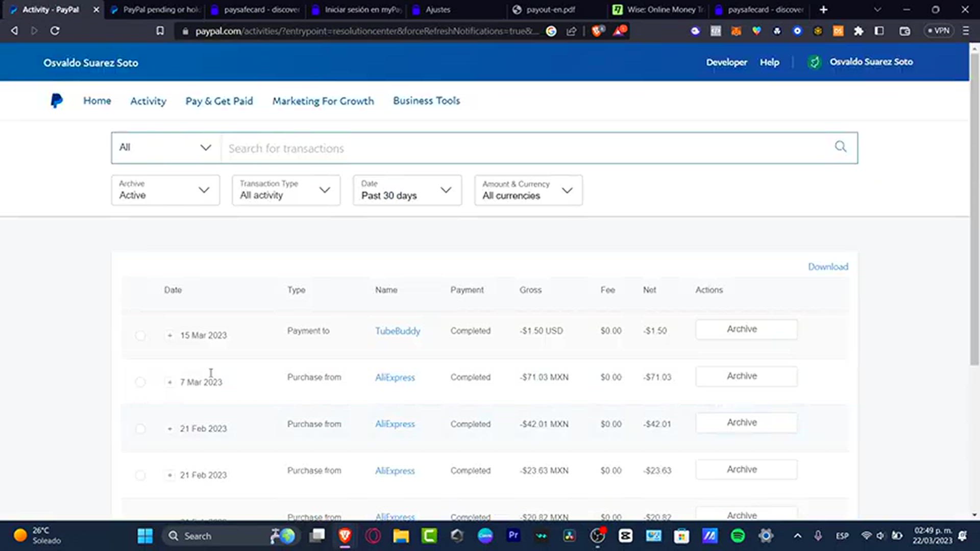The height and width of the screenshot is (551, 980).
Task: Click the PayPal logo icon
Action: click(57, 101)
